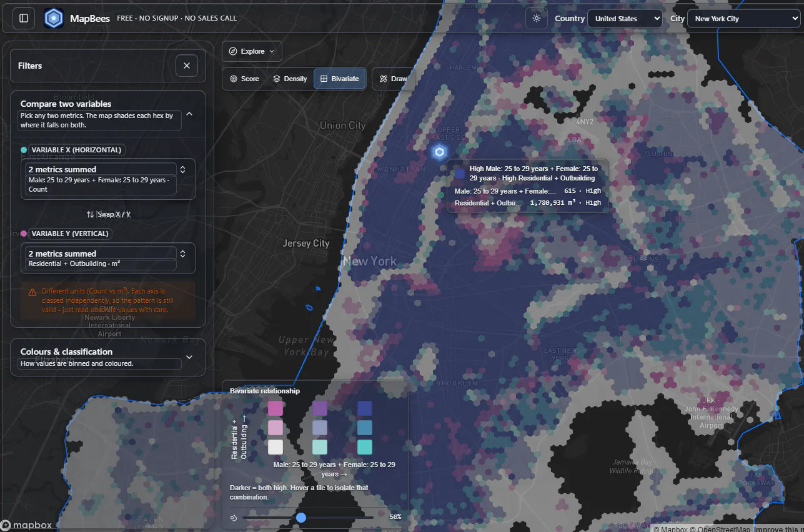804x532 pixels.
Task: Click the Filters panel heading
Action: 30,66
